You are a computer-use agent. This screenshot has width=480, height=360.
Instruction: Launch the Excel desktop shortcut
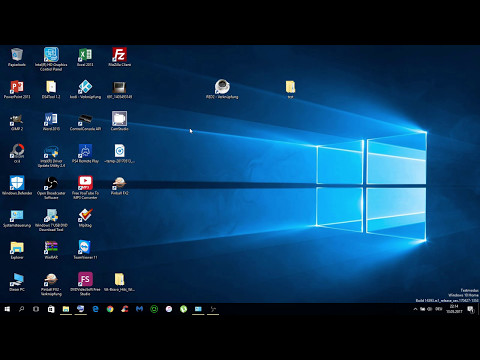[85, 57]
